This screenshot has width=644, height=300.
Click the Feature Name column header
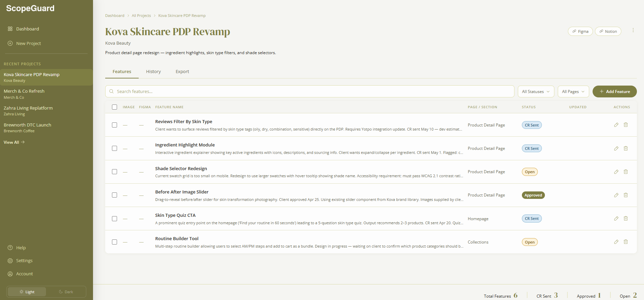tap(169, 107)
